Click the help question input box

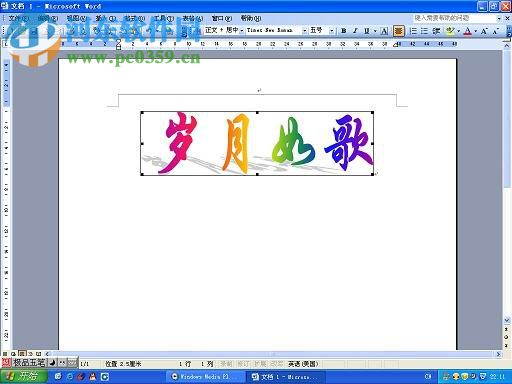point(454,18)
